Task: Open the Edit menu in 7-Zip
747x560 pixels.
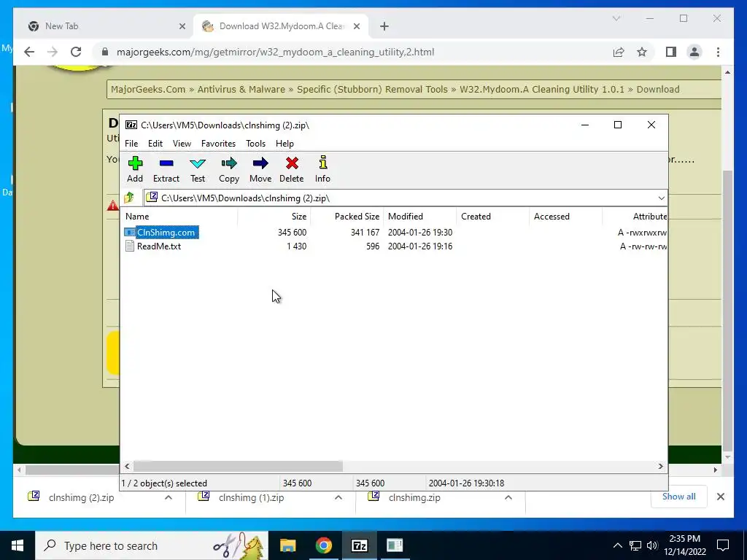Action: coord(155,144)
